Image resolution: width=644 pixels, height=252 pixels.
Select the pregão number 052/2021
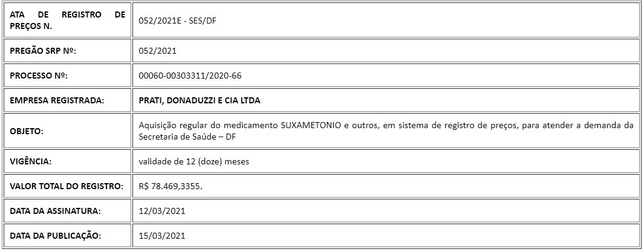(x=158, y=51)
